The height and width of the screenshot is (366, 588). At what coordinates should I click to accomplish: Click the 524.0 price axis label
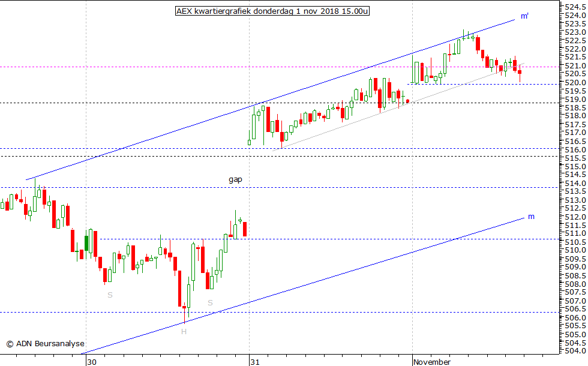click(x=575, y=16)
